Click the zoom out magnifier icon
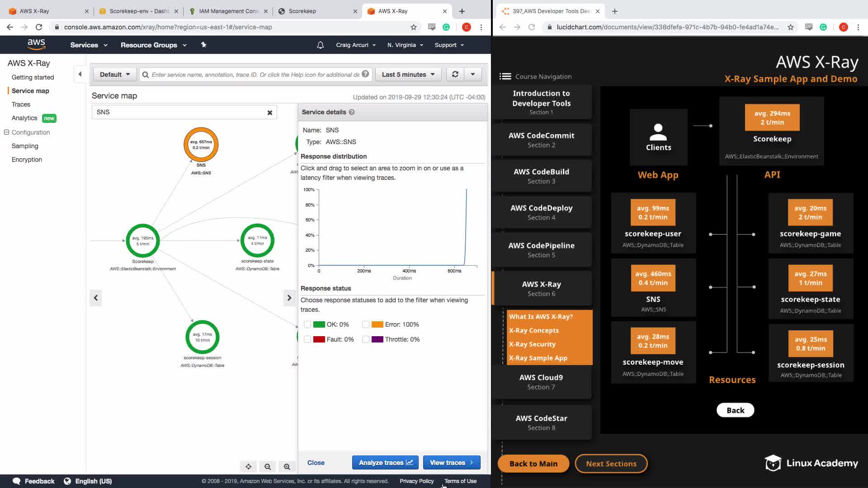The width and height of the screenshot is (868, 488). [268, 467]
